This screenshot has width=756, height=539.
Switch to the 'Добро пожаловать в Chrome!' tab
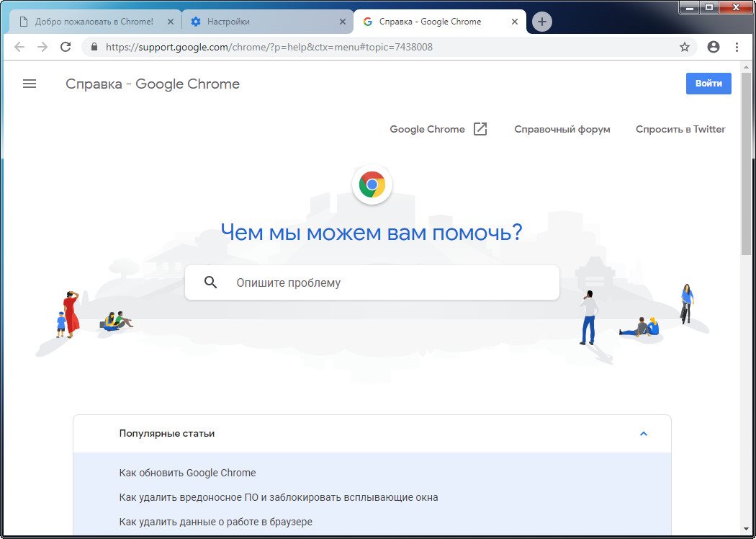pos(94,22)
